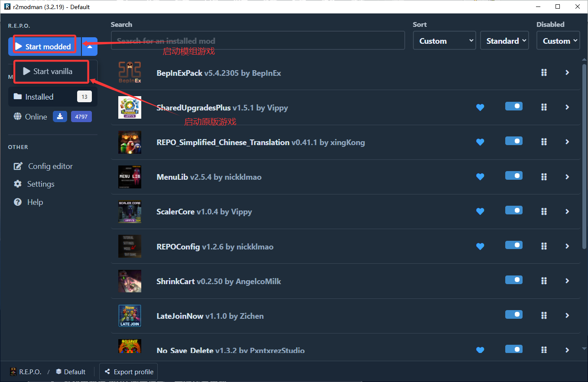Click the MenuLib mod thumbnail

[130, 177]
